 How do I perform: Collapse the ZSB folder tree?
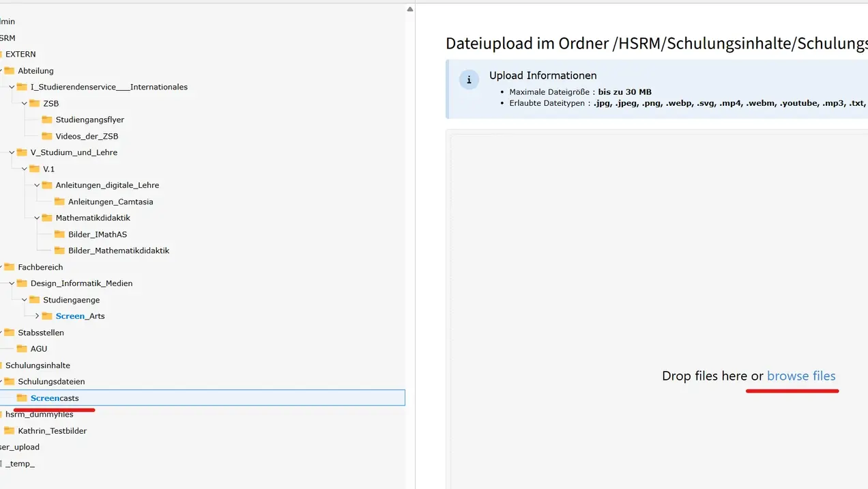point(25,103)
